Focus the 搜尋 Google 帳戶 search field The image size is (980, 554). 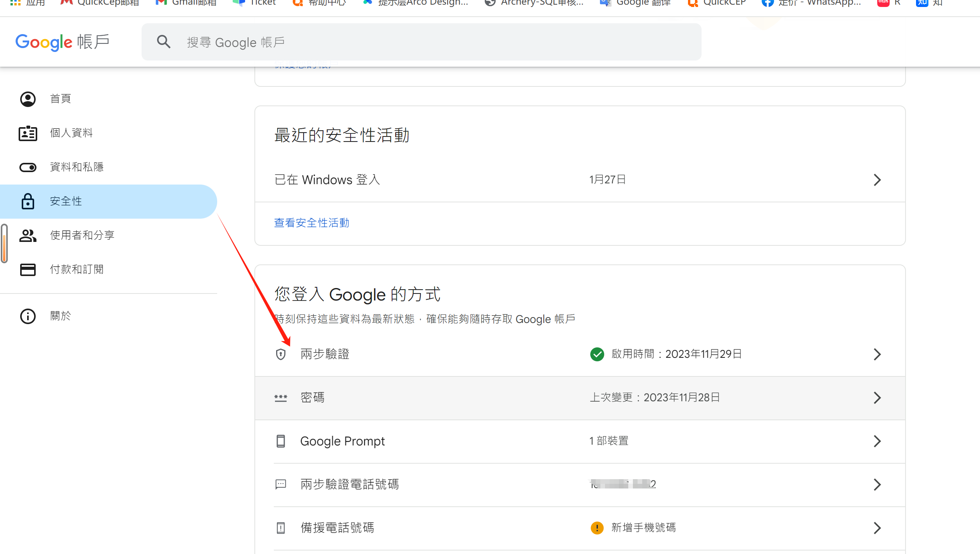coord(421,42)
